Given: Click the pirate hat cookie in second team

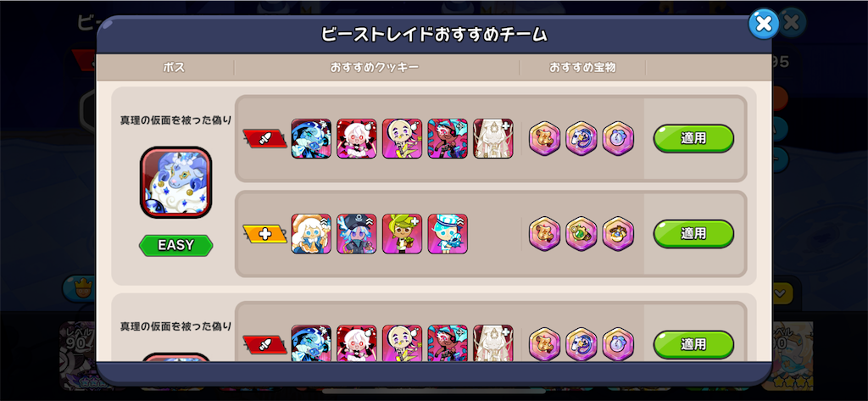Looking at the screenshot, I should click(357, 234).
